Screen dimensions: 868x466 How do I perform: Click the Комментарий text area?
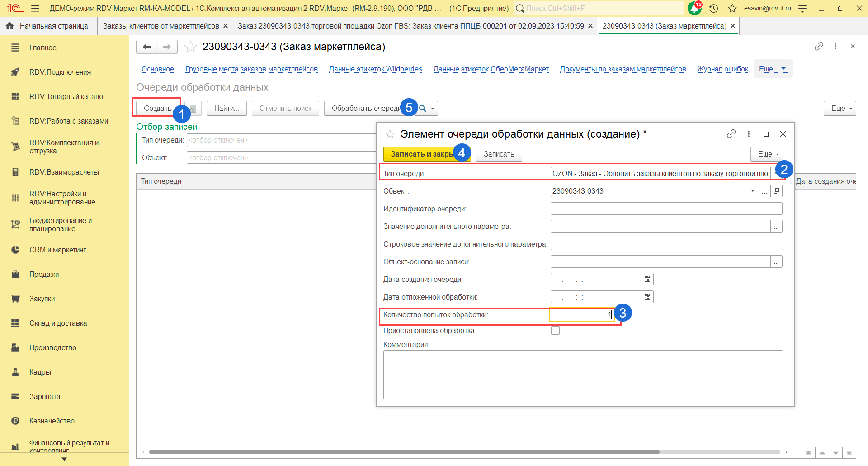583,375
